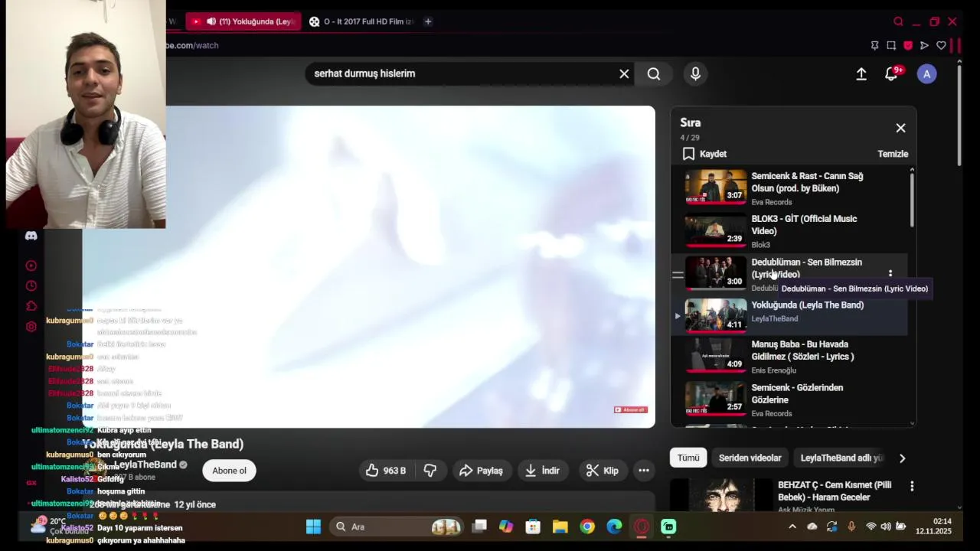Click the page's main vertical scrollbar
Screen dimensions: 980x551
[959, 115]
